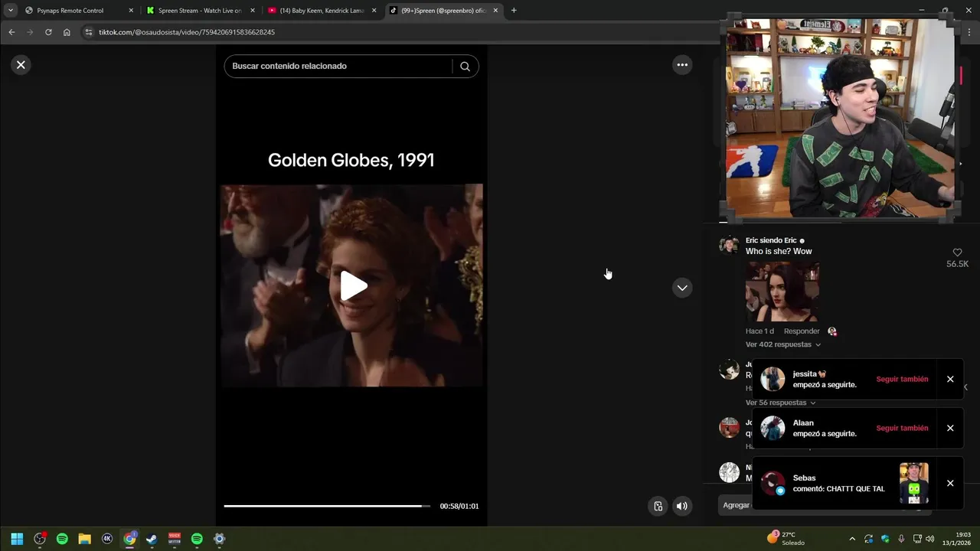Click the browser forward arrow

coord(30,32)
